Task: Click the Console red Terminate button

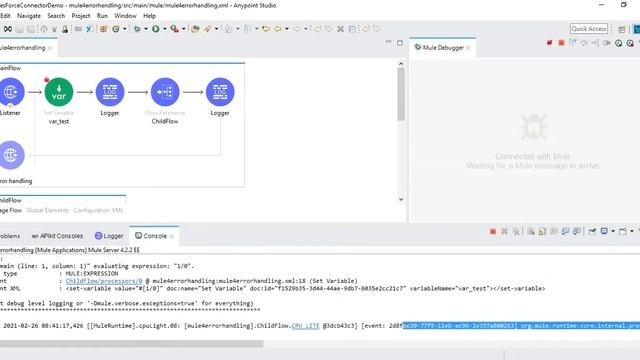Action: (x=493, y=231)
